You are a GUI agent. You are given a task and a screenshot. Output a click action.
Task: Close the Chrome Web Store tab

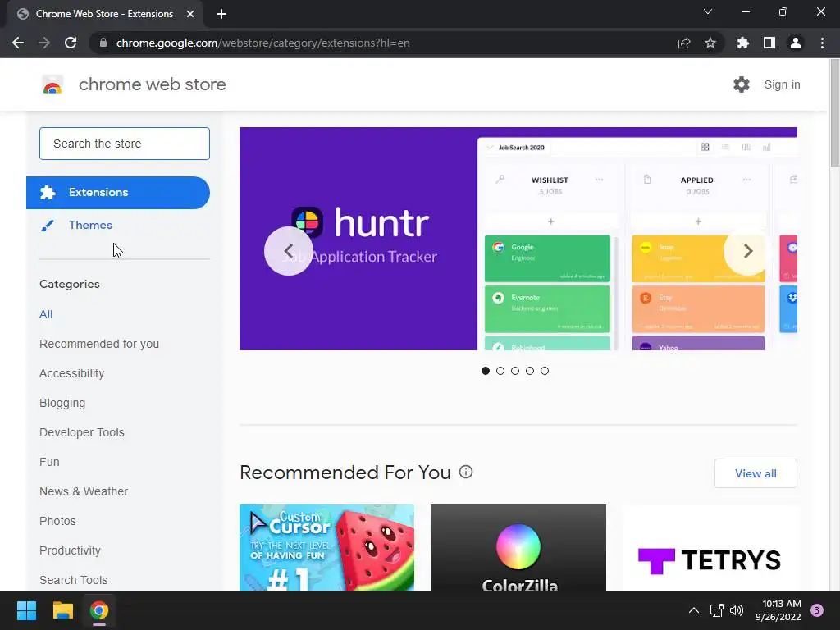pos(190,14)
